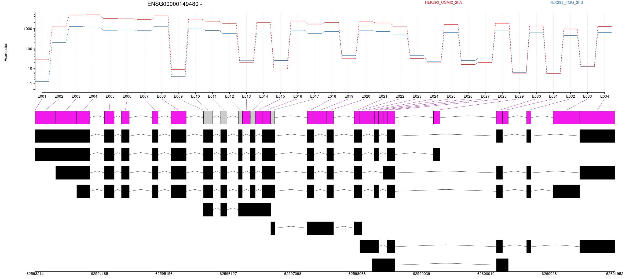Click exon label E018

[332, 96]
